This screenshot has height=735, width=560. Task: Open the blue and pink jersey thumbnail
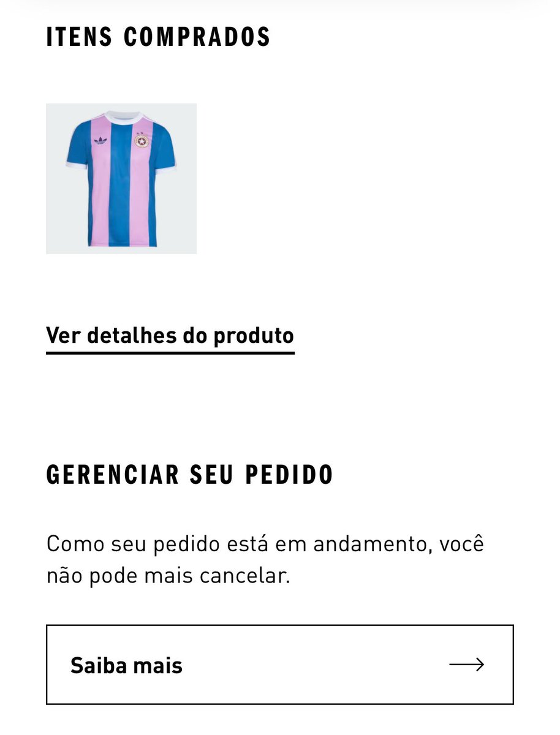point(121,179)
